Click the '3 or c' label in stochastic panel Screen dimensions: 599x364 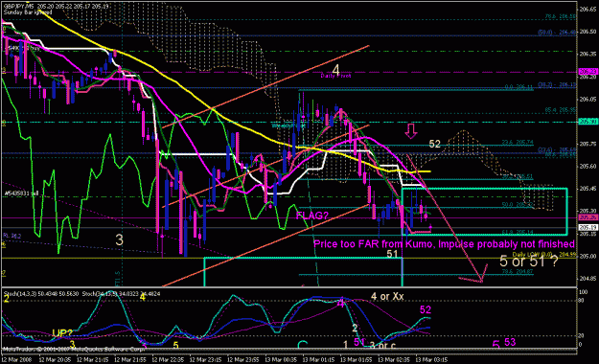[382, 346]
